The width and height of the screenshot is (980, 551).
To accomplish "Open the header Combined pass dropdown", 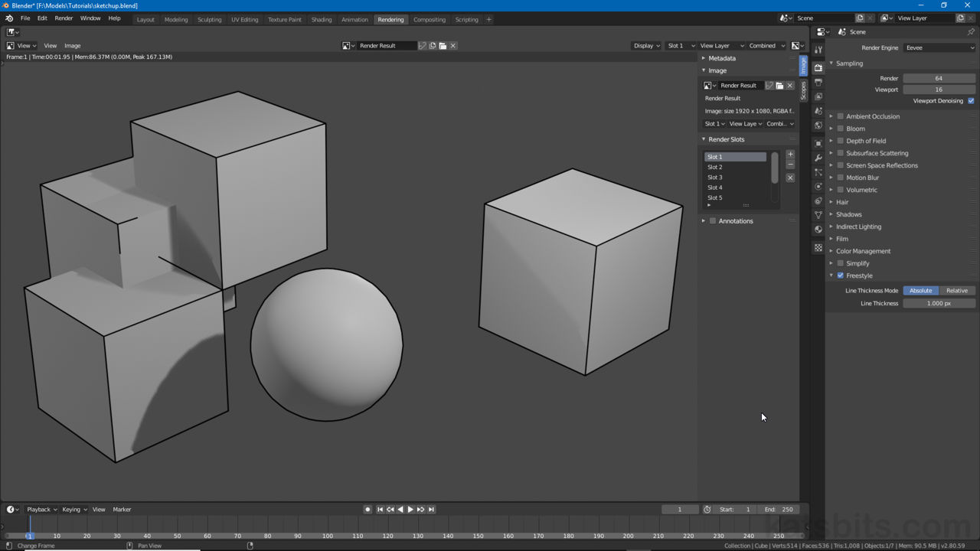I will (766, 46).
